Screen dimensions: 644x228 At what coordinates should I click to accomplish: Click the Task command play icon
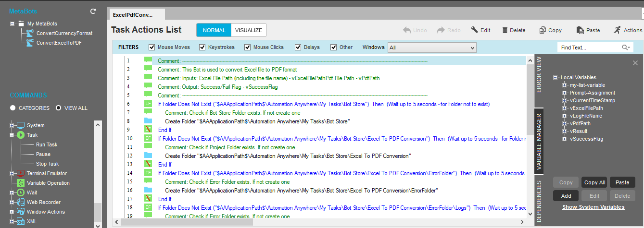click(21, 135)
